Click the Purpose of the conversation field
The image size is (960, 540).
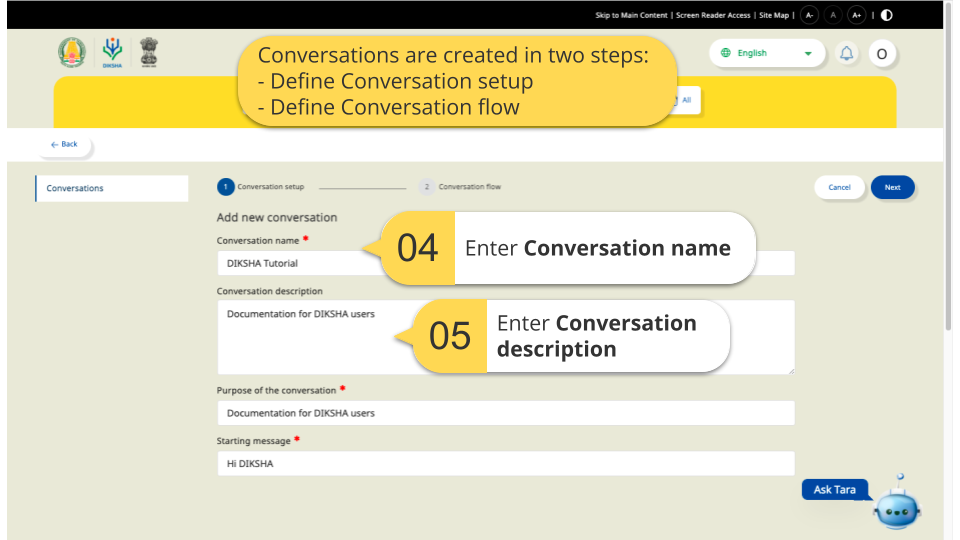[505, 413]
